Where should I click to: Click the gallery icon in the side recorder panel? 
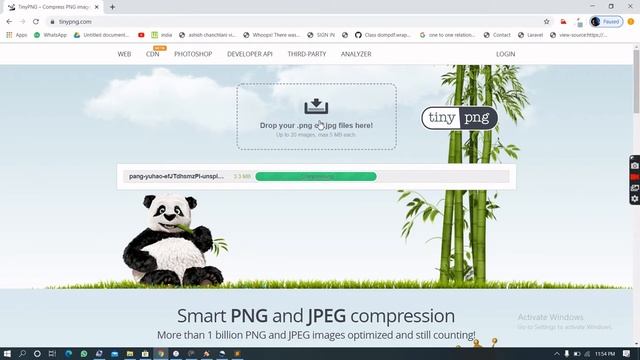click(x=635, y=188)
